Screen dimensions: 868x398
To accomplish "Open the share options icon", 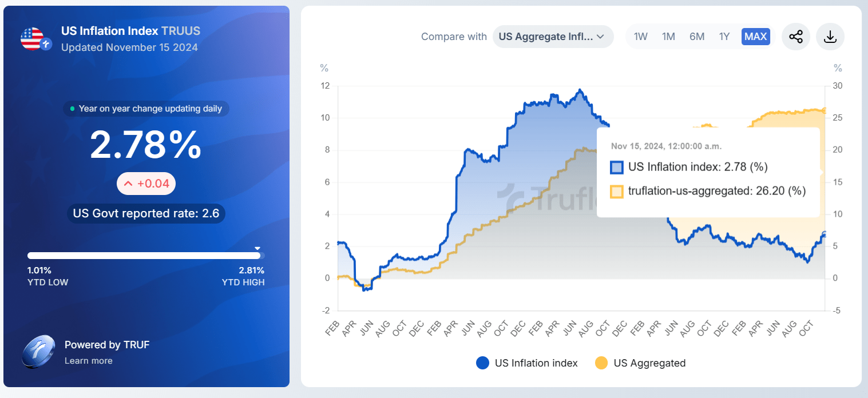I will (x=796, y=36).
